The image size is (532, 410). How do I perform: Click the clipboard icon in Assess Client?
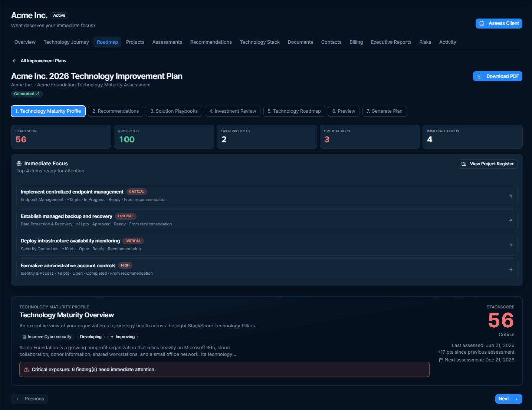pyautogui.click(x=482, y=23)
